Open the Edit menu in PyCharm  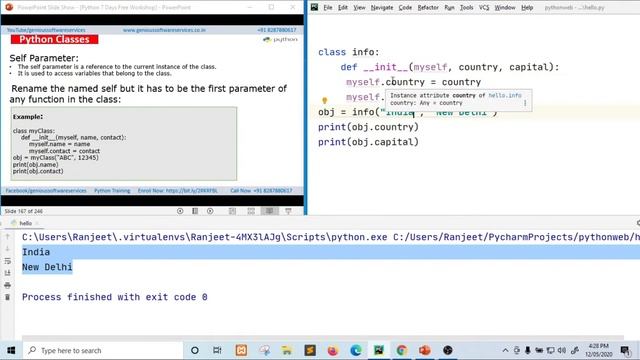click(x=343, y=7)
